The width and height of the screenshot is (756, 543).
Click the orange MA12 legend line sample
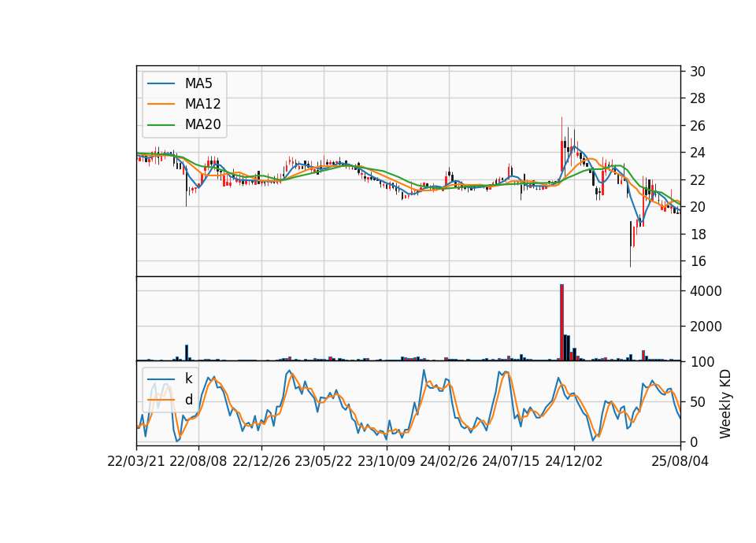click(161, 104)
